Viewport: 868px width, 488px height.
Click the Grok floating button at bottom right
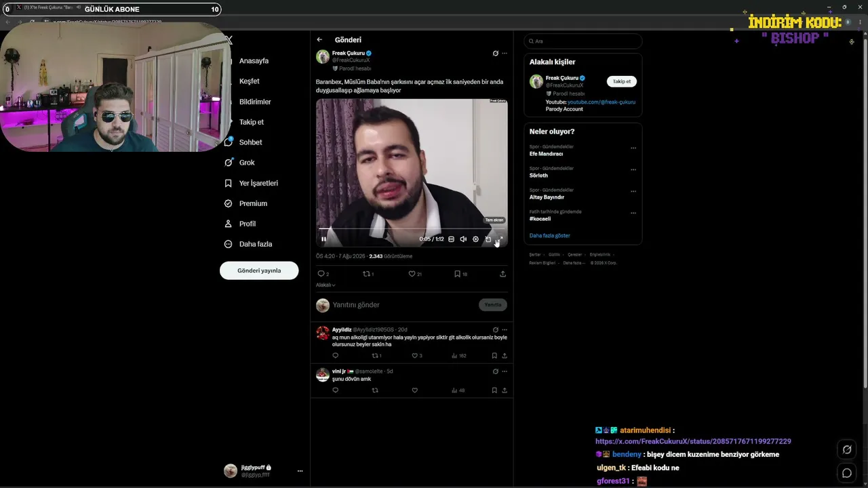(847, 449)
